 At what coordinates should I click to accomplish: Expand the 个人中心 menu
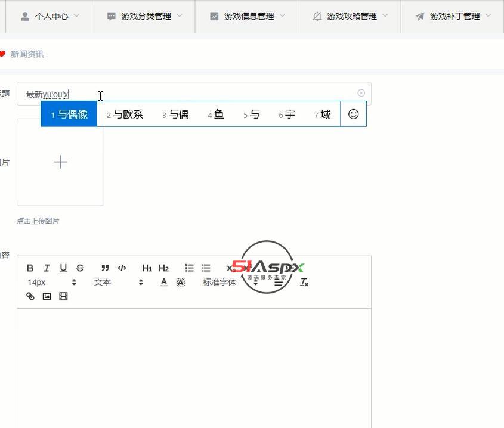pos(49,16)
